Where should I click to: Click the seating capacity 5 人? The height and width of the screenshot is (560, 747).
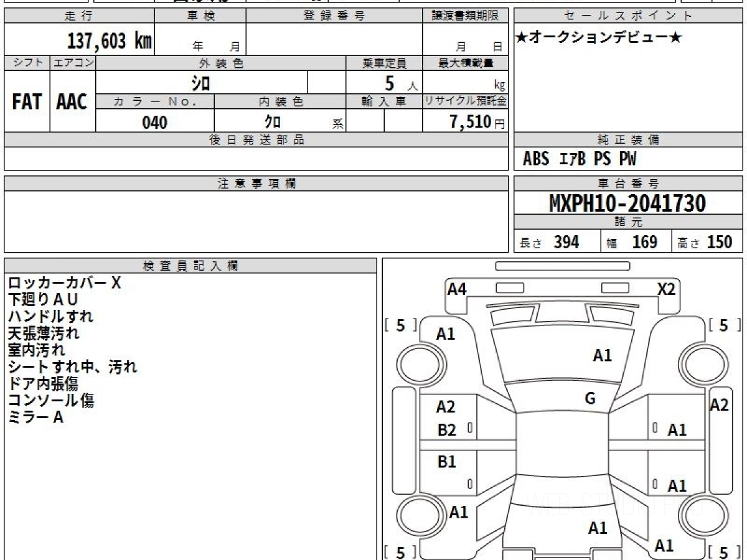[x=402, y=83]
